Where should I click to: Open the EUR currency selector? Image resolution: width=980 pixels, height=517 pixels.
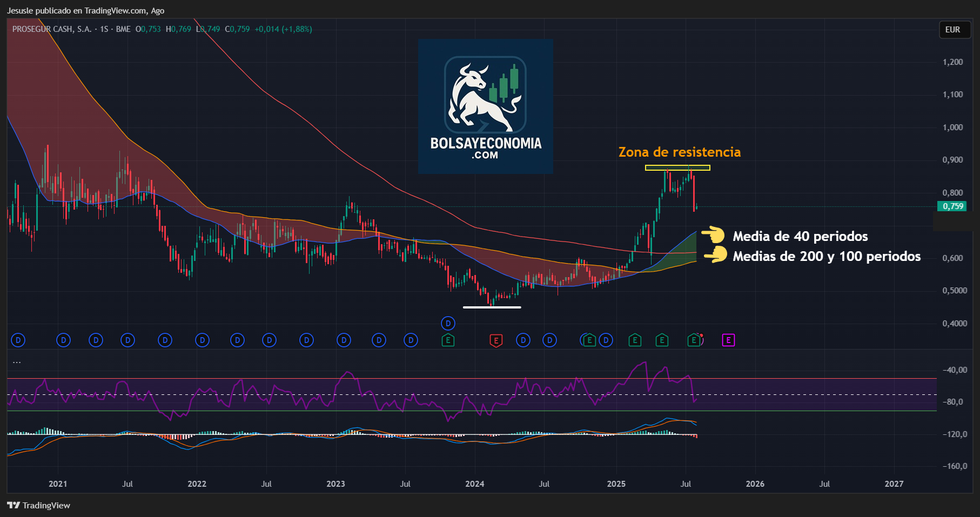tap(953, 30)
